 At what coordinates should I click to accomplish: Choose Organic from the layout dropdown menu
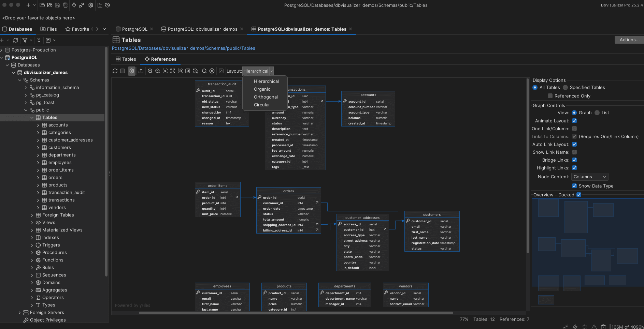tap(262, 89)
